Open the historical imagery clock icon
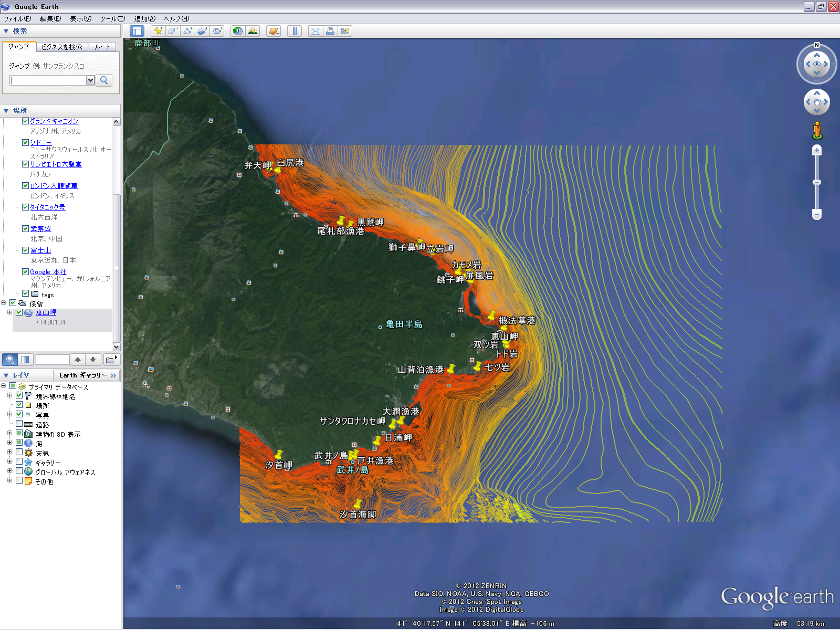Image resolution: width=840 pixels, height=630 pixels. (x=238, y=31)
